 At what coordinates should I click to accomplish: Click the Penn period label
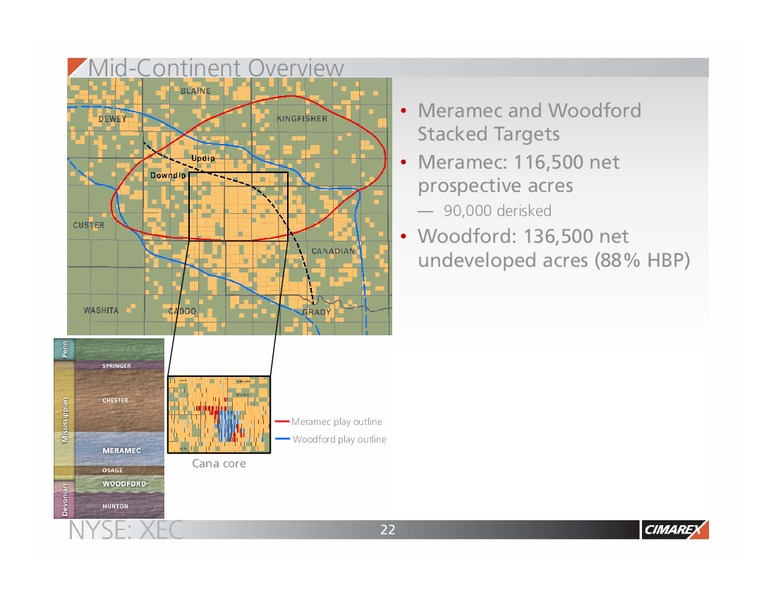click(64, 350)
